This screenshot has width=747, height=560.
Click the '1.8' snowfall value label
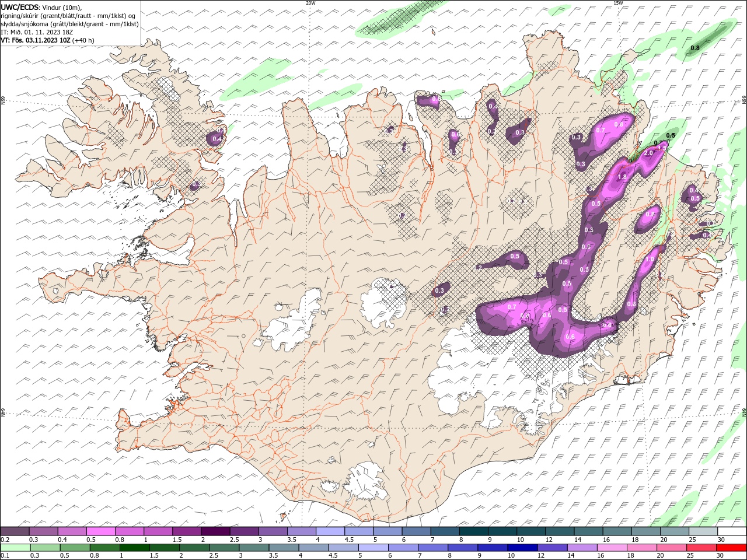click(x=622, y=177)
